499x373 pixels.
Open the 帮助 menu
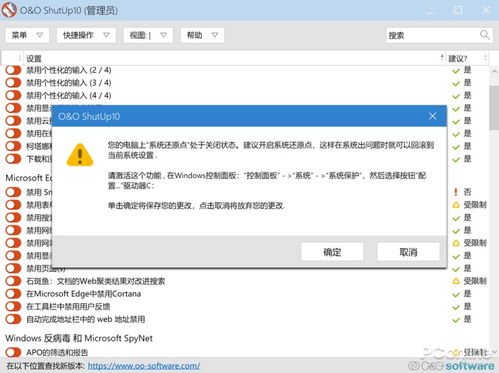point(202,35)
